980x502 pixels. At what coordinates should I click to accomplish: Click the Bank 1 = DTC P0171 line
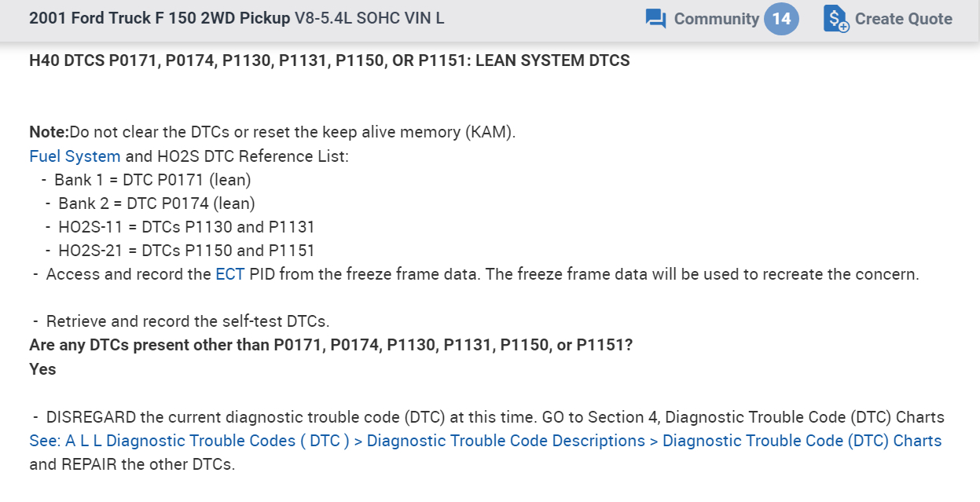click(152, 180)
